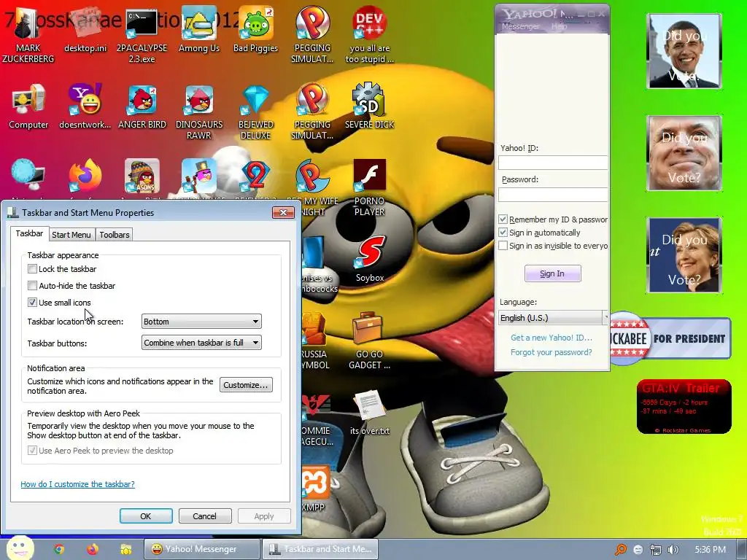The height and width of the screenshot is (560, 747).
Task: Open Yahoo Messenger Language dropdown
Action: 553,318
